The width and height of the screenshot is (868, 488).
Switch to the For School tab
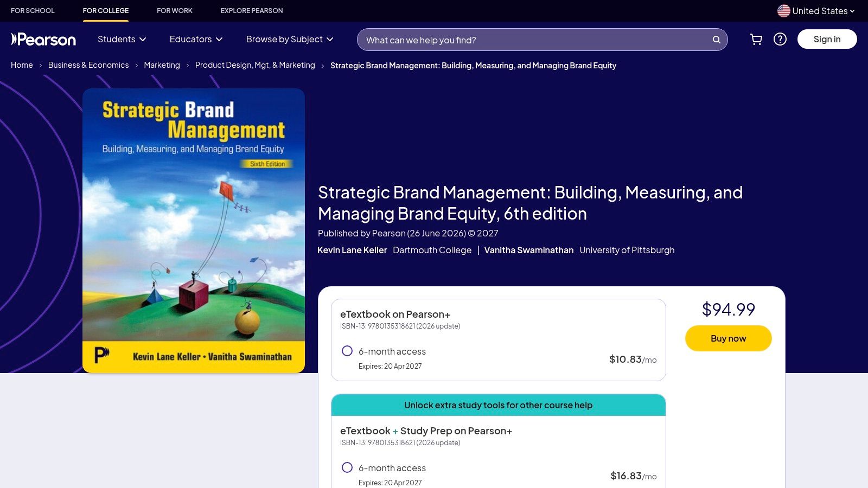[33, 11]
